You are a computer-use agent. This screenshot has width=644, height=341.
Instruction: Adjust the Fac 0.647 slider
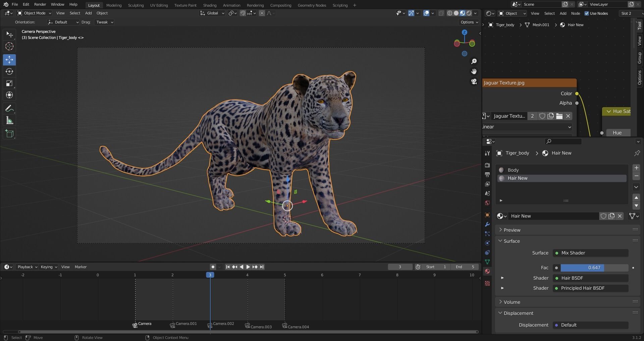pyautogui.click(x=594, y=268)
